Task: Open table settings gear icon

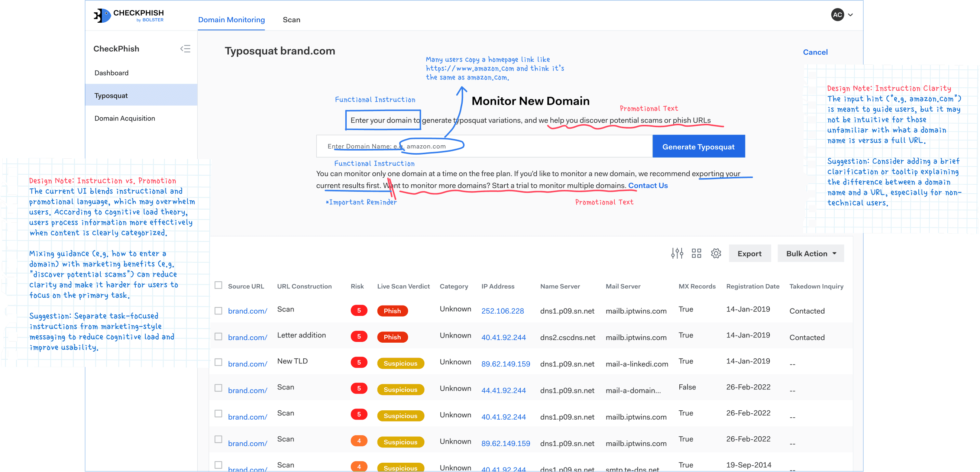Action: 716,253
